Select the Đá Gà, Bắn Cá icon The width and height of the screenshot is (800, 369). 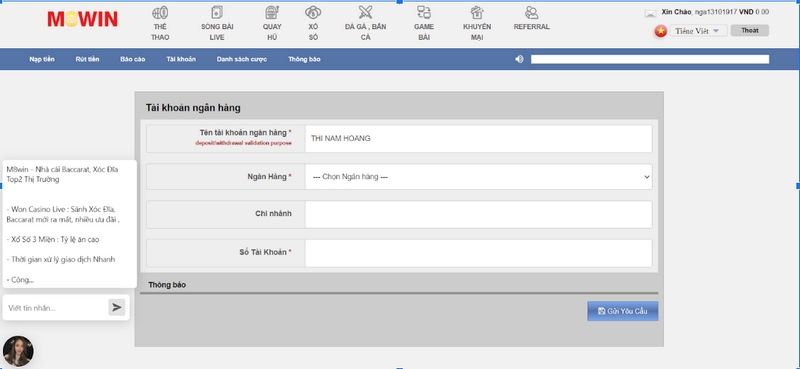365,12
